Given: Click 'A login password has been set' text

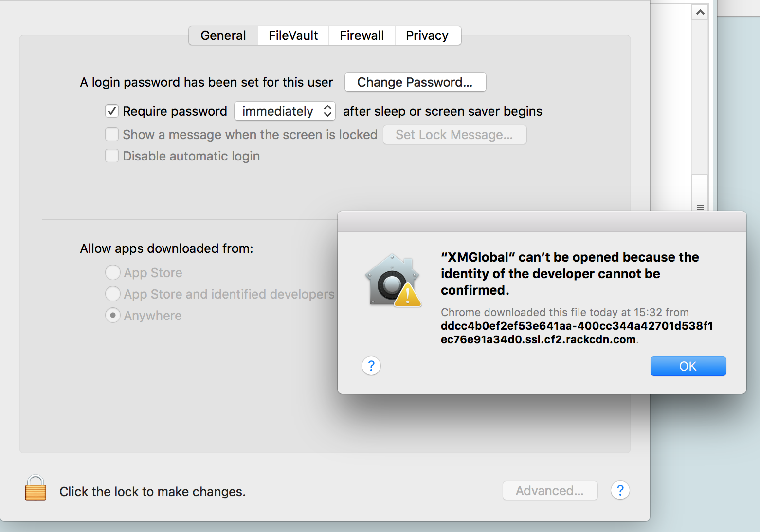Looking at the screenshot, I should pos(207,82).
